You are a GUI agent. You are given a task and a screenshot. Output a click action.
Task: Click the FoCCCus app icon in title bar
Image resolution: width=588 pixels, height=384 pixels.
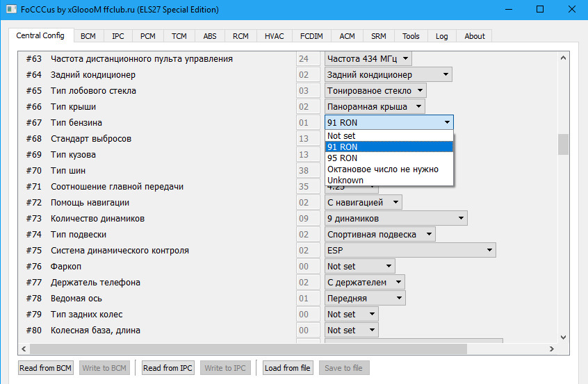coord(11,9)
